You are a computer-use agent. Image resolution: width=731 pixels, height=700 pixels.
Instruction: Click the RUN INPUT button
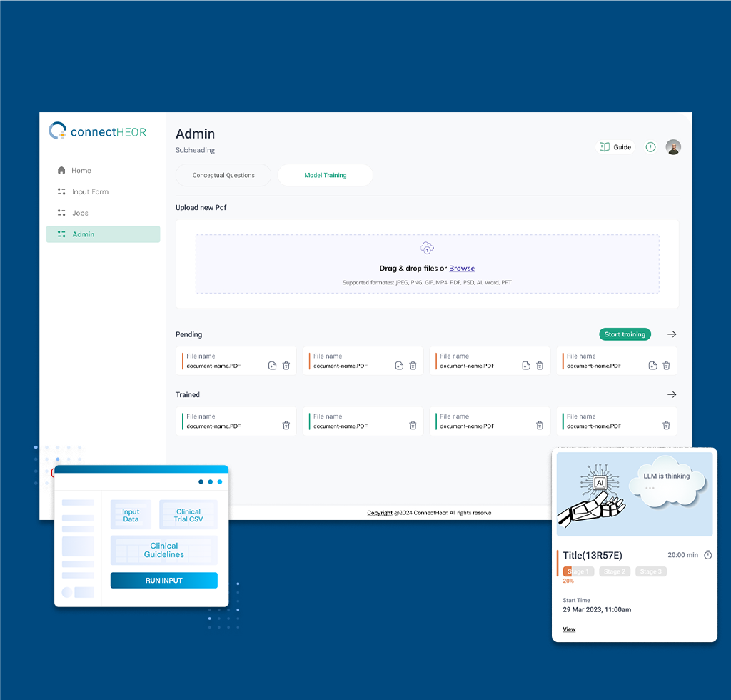[163, 580]
